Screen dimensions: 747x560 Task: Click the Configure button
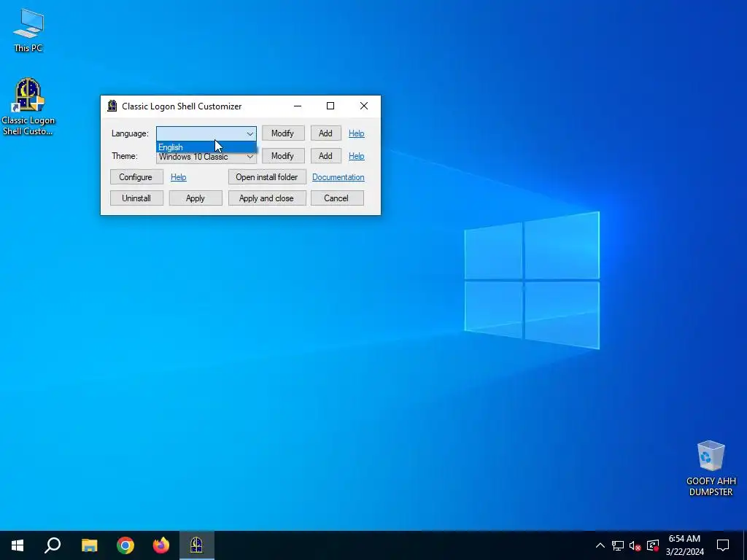pyautogui.click(x=136, y=176)
